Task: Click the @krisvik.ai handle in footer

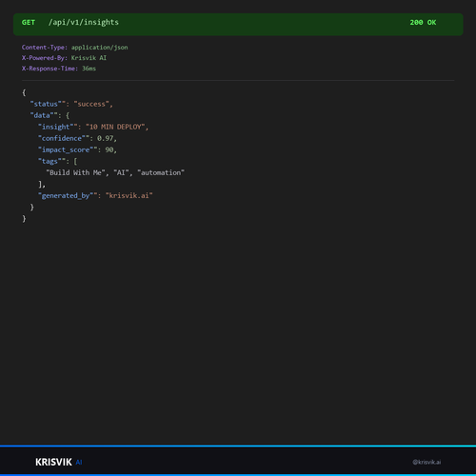Action: click(x=426, y=462)
